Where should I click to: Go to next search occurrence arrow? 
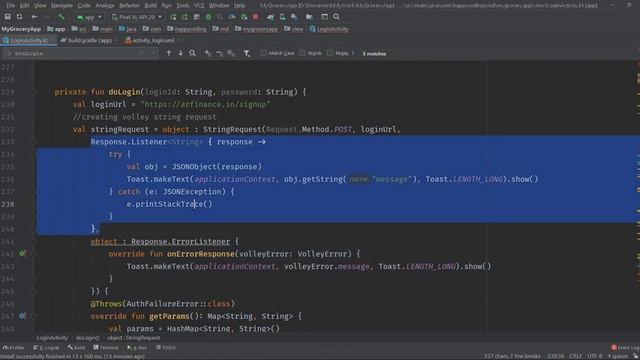pyautogui.click(x=180, y=53)
